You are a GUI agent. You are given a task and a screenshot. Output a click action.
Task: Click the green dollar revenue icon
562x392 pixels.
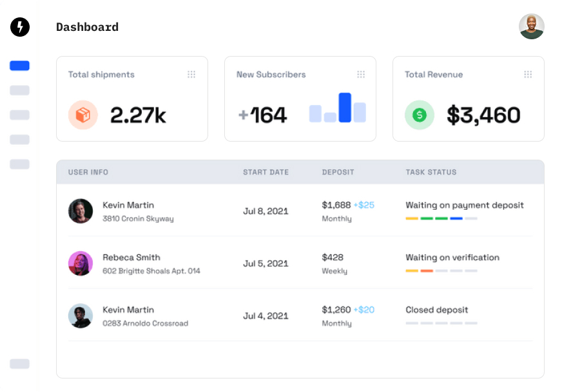(x=420, y=115)
